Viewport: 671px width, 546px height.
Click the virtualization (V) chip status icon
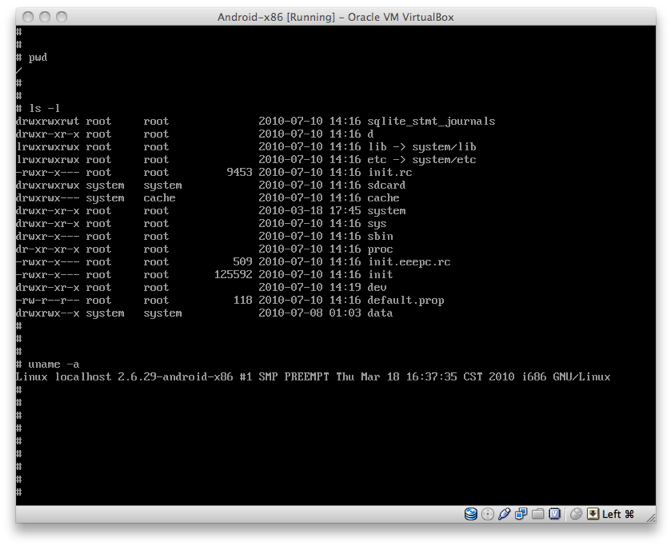click(555, 514)
